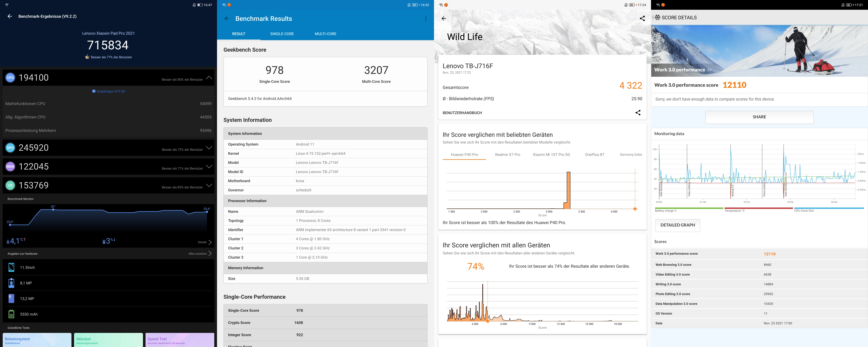This screenshot has height=347, width=868.
Task: Open Benchmark Monitor Details
Action: [205, 242]
